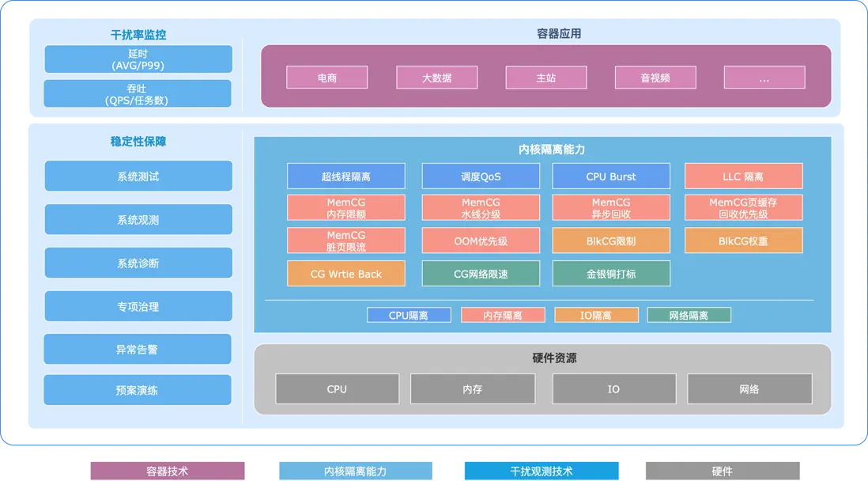Select the CG Wrtie Back block

345,273
